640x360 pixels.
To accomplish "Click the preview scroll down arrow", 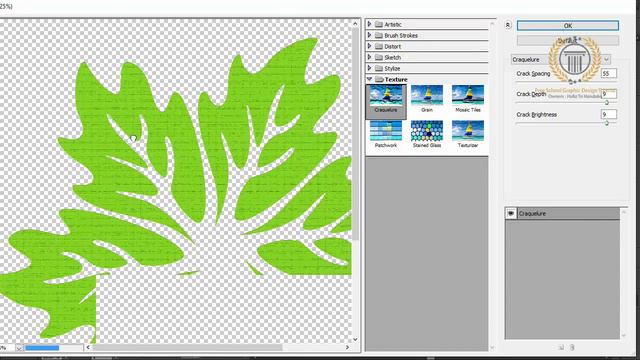I will pyautogui.click(x=355, y=339).
